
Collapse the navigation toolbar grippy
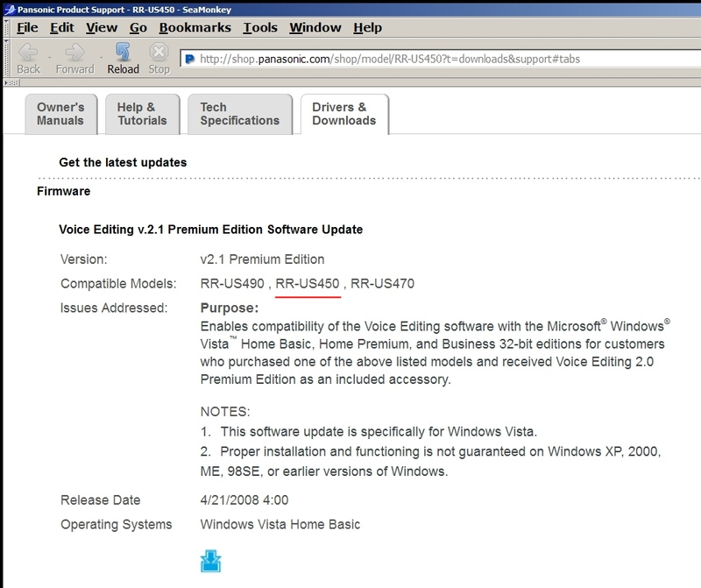click(x=6, y=58)
